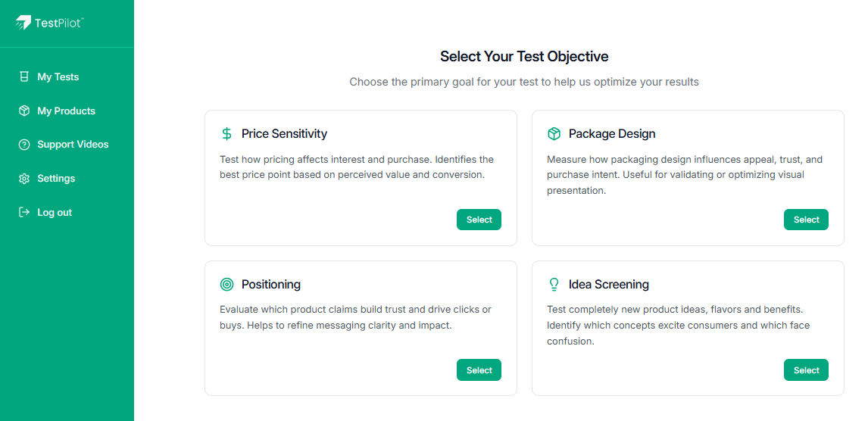Click the Positioning card description text
Viewport: 868px width, 421px height.
click(x=355, y=317)
